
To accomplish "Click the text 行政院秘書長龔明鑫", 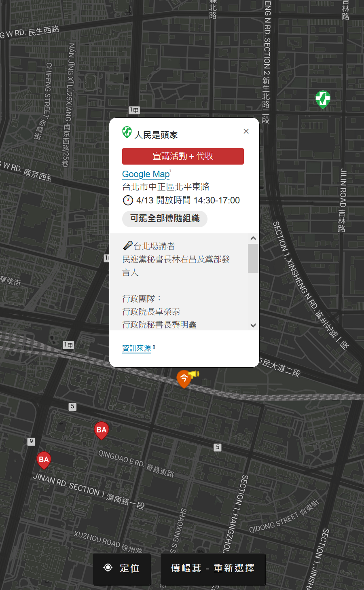I will tap(159, 325).
